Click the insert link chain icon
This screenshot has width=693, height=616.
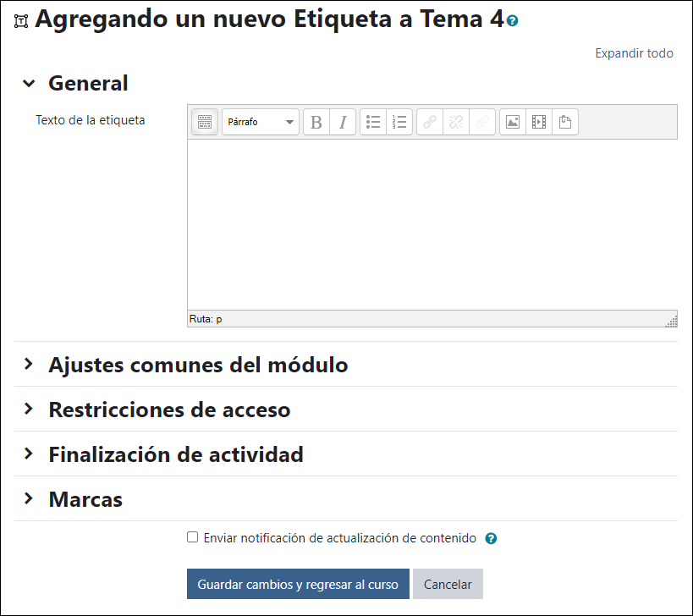click(430, 122)
